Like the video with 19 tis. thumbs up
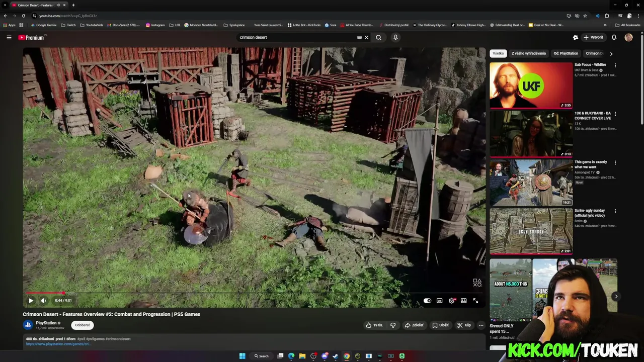Screen dimensions: 644x362 point(375,325)
